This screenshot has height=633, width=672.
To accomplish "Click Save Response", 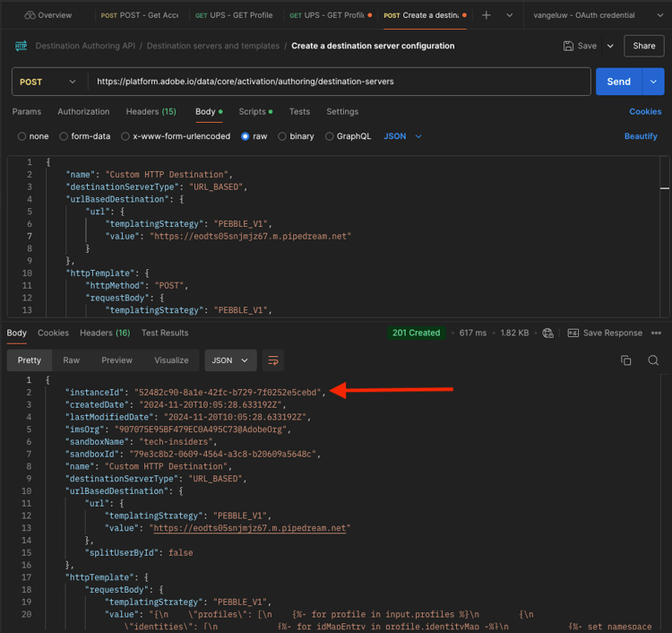I will (613, 333).
